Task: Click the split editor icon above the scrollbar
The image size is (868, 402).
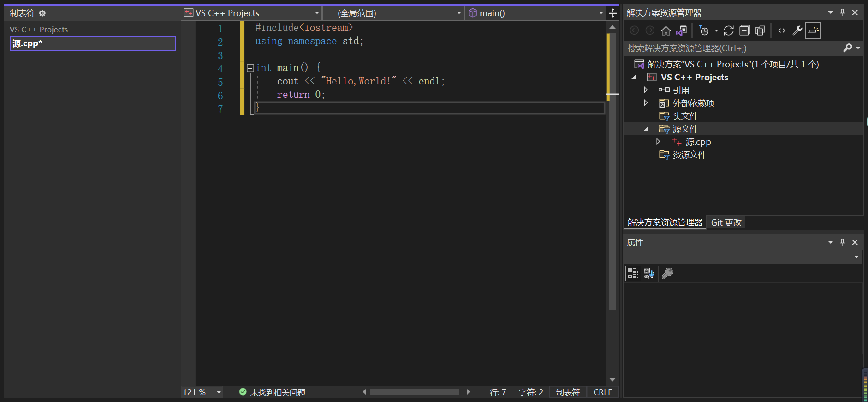Action: pos(613,13)
